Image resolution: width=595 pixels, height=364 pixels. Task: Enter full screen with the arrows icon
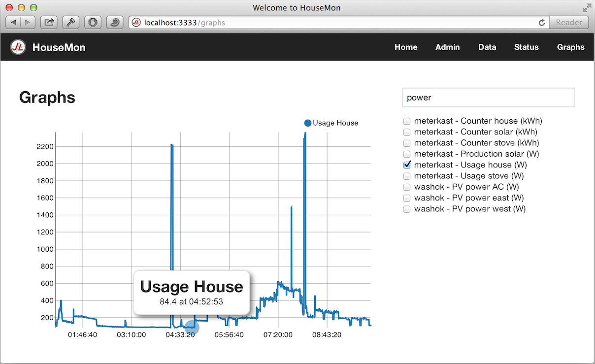pyautogui.click(x=586, y=8)
